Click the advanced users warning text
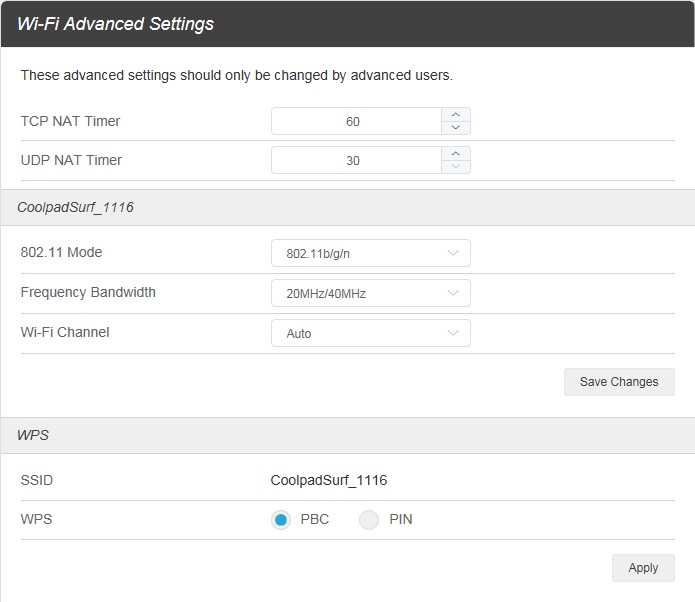Screen dimensions: 695x602 (237, 75)
